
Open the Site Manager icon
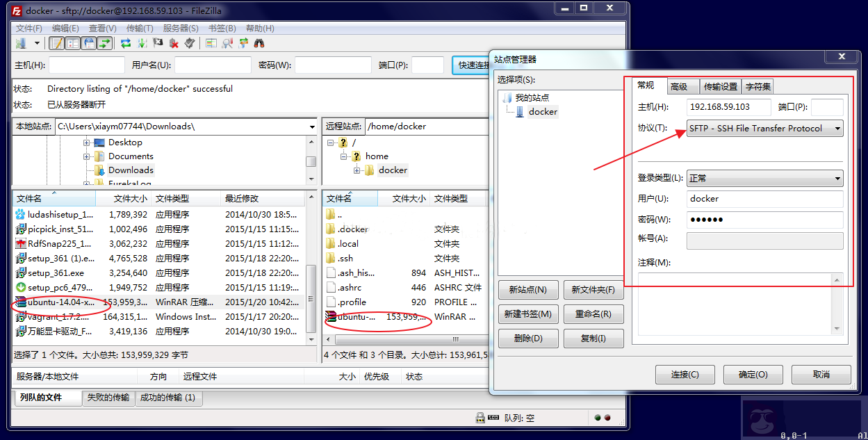coord(23,42)
